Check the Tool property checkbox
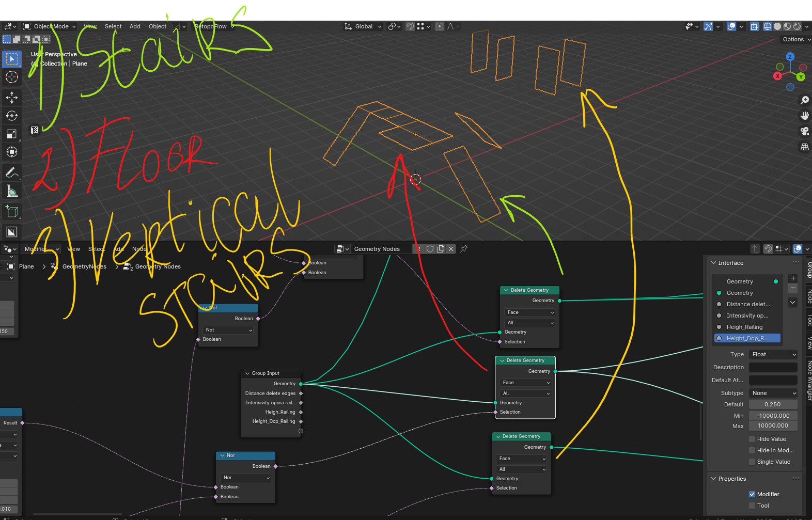 752,506
